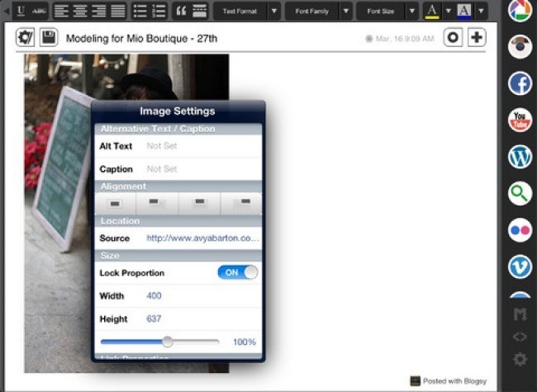Select right alignment image option
This screenshot has height=392, width=537.
pyautogui.click(x=241, y=204)
